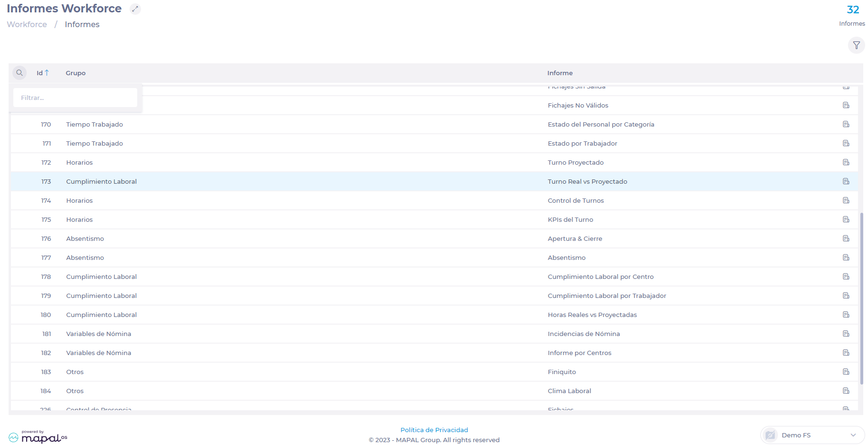Open report icon for Horas Reales vs Proyectadas
This screenshot has height=445, width=868.
pyautogui.click(x=846, y=315)
